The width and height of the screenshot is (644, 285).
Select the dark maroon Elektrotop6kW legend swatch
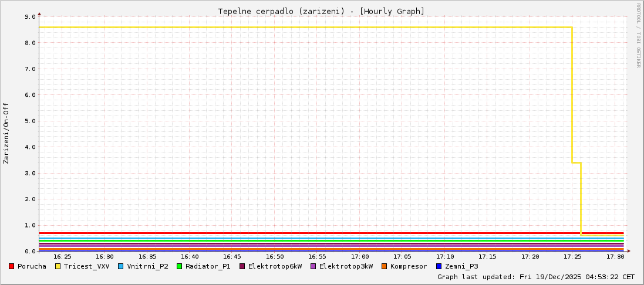(x=242, y=266)
